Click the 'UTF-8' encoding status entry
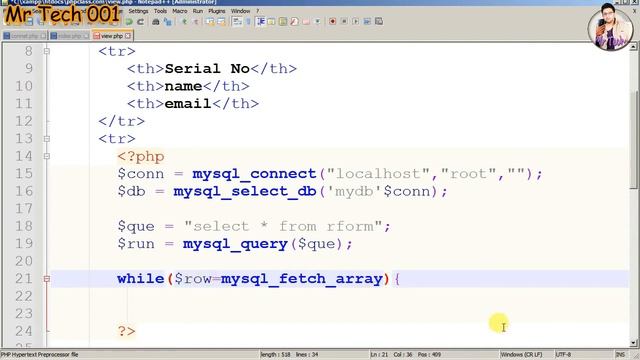The height and width of the screenshot is (360, 640). tap(563, 354)
